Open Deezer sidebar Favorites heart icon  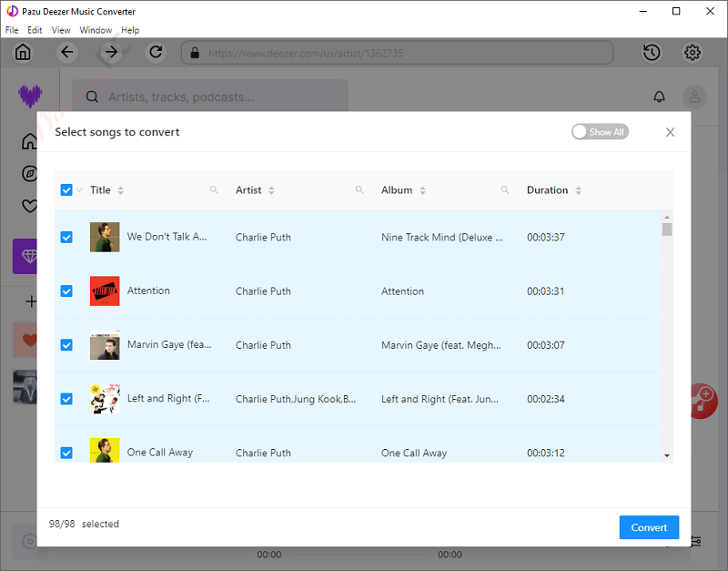(x=30, y=205)
